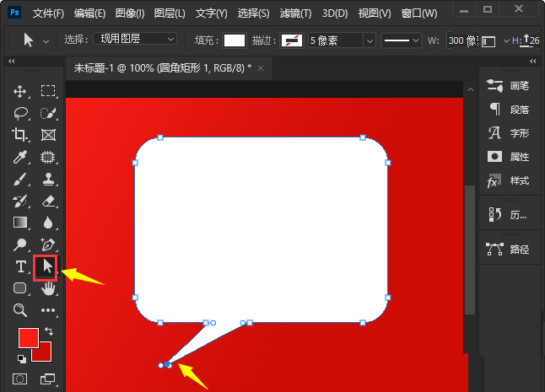Open the 图像(I) menu
The width and height of the screenshot is (545, 392).
[x=130, y=13]
